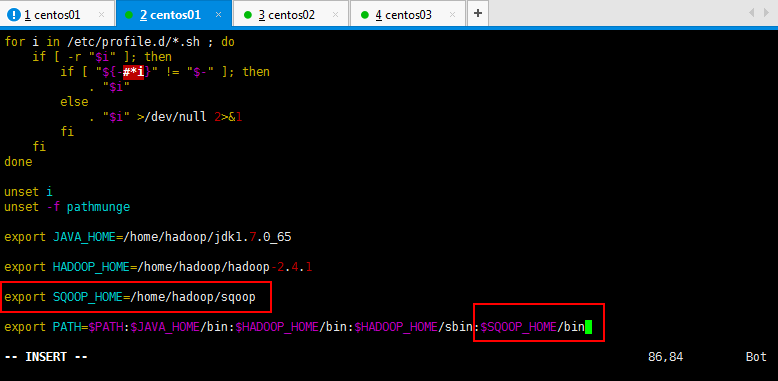
Task: Click the 'export SQOOP_HOME=/home/hadoop/sqoop' line
Action: (x=130, y=297)
